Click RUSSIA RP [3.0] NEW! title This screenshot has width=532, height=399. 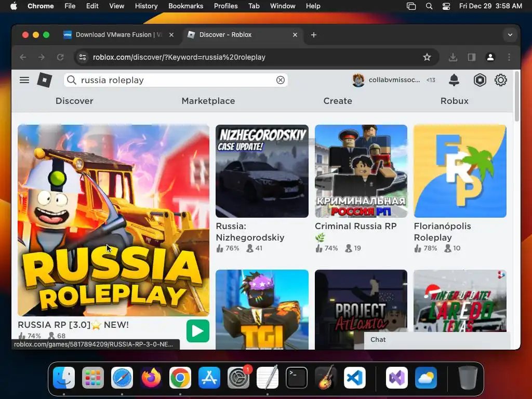73,325
